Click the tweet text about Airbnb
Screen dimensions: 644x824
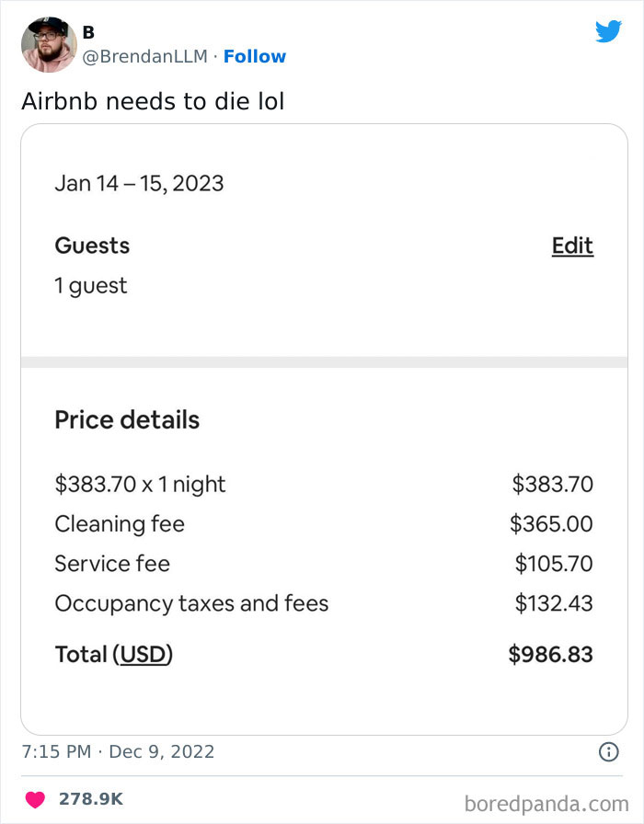point(154,101)
